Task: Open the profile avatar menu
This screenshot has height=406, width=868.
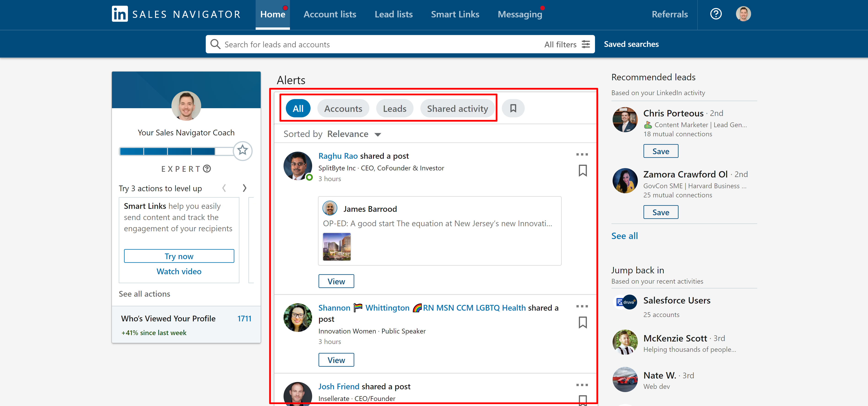Action: (x=743, y=14)
